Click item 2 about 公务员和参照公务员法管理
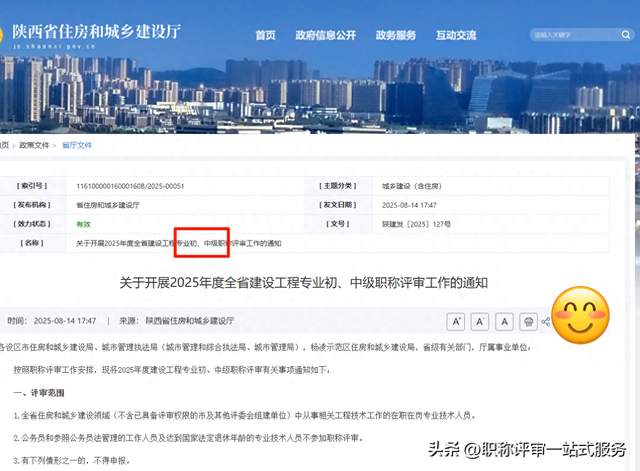 point(188,438)
